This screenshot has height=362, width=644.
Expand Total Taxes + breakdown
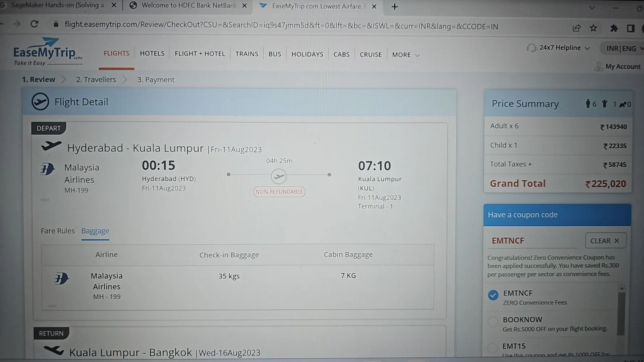511,164
